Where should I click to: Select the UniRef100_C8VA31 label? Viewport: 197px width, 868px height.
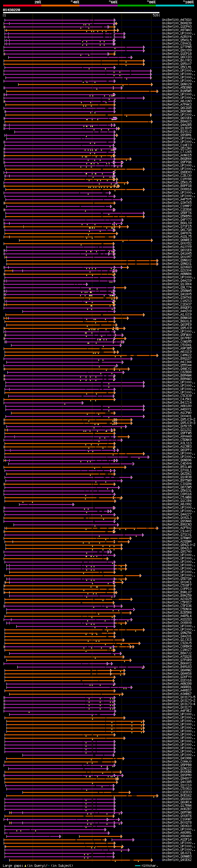coord(177,43)
